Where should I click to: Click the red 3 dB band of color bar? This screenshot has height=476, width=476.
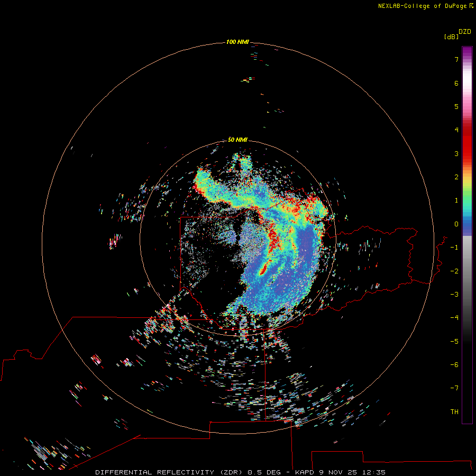[x=467, y=153]
